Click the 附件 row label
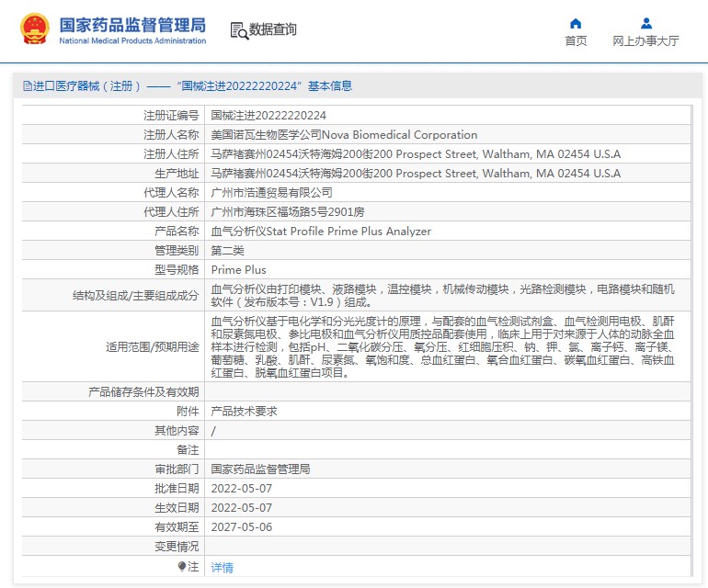Viewport: 708px width, 588px height. coord(188,411)
